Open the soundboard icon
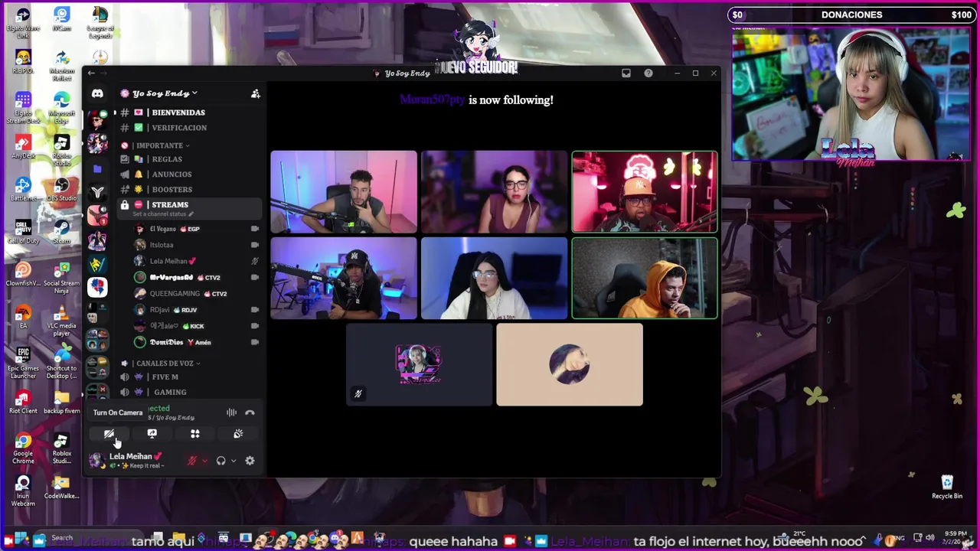Viewport: 980px width, 551px height. point(238,434)
